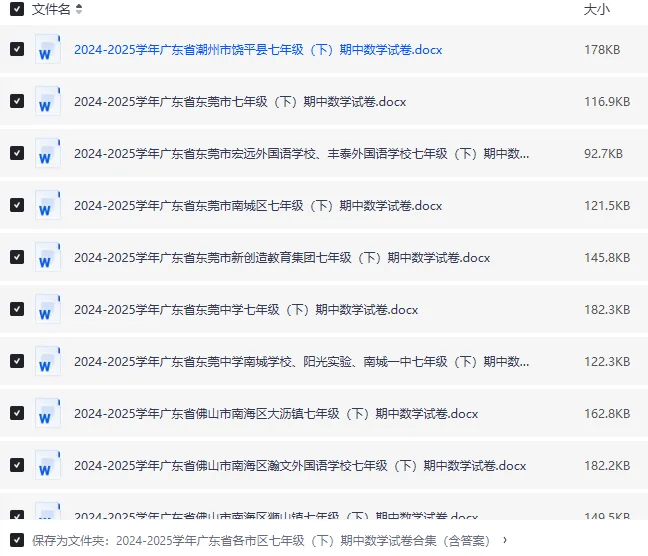Open the 南海区瀚文外国语学校 exam file
Screen dimensions: 648x556
[300, 466]
